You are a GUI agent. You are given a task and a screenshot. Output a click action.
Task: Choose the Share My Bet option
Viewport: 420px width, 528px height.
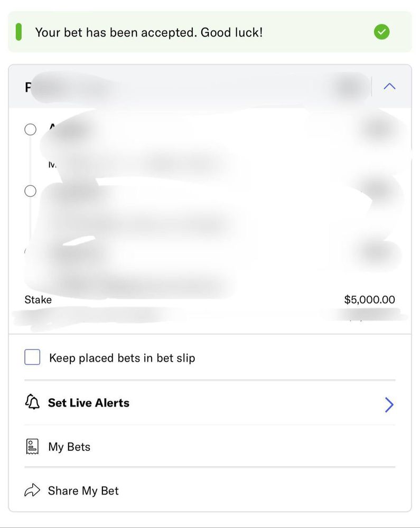point(83,491)
